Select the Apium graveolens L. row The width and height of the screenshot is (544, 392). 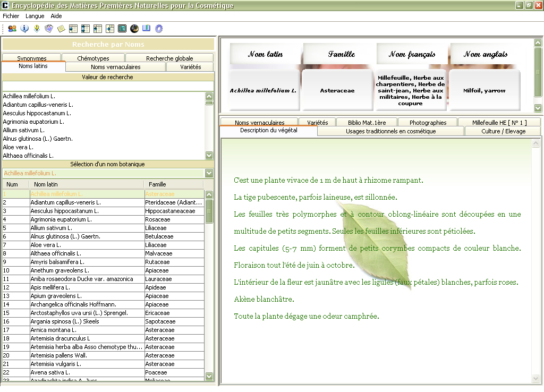103,296
